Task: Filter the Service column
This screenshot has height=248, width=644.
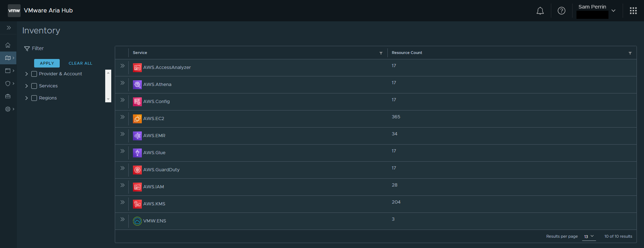Action: [x=381, y=53]
